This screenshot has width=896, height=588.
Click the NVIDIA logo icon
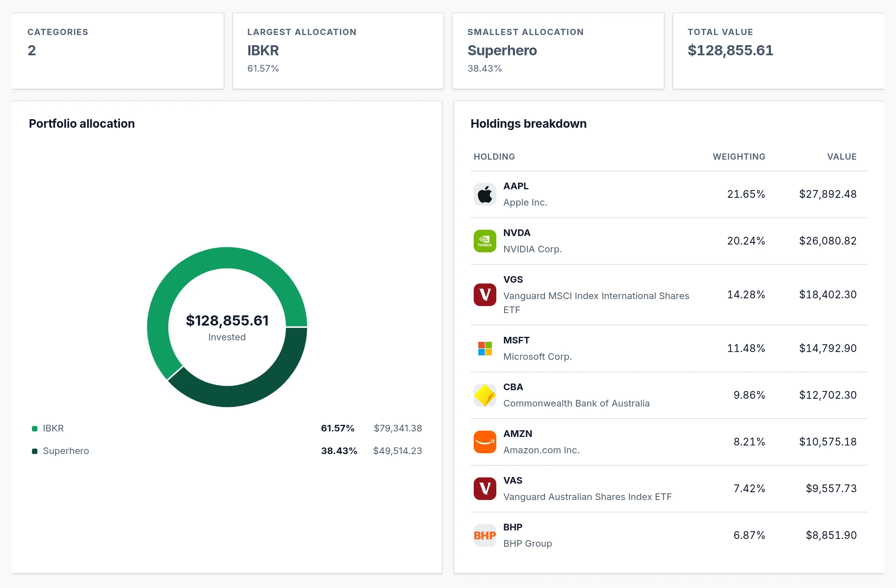coord(485,241)
